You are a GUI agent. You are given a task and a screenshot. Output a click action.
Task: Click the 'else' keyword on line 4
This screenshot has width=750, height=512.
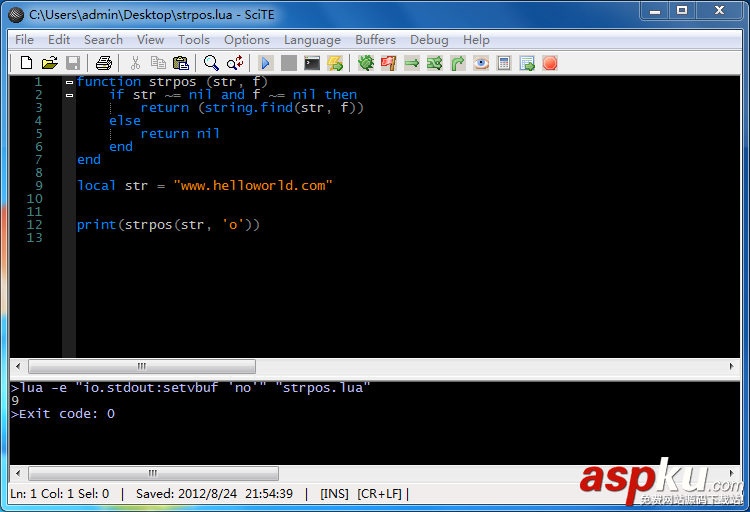[125, 121]
